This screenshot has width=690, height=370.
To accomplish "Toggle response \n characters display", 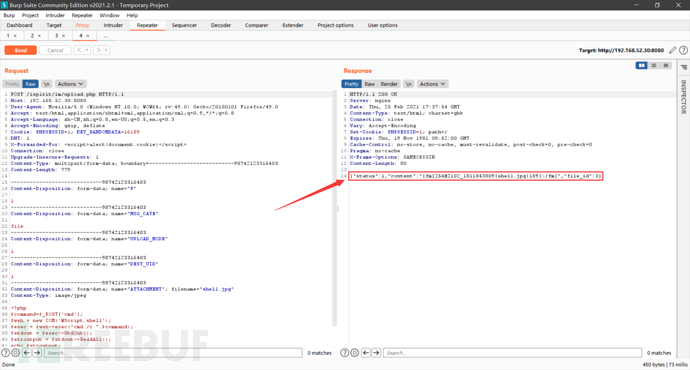I will 409,84.
